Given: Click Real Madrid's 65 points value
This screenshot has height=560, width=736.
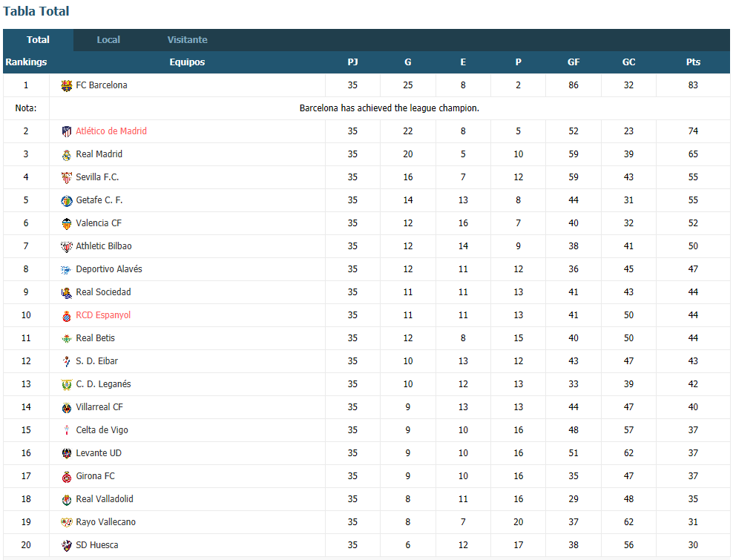Looking at the screenshot, I should (x=693, y=154).
